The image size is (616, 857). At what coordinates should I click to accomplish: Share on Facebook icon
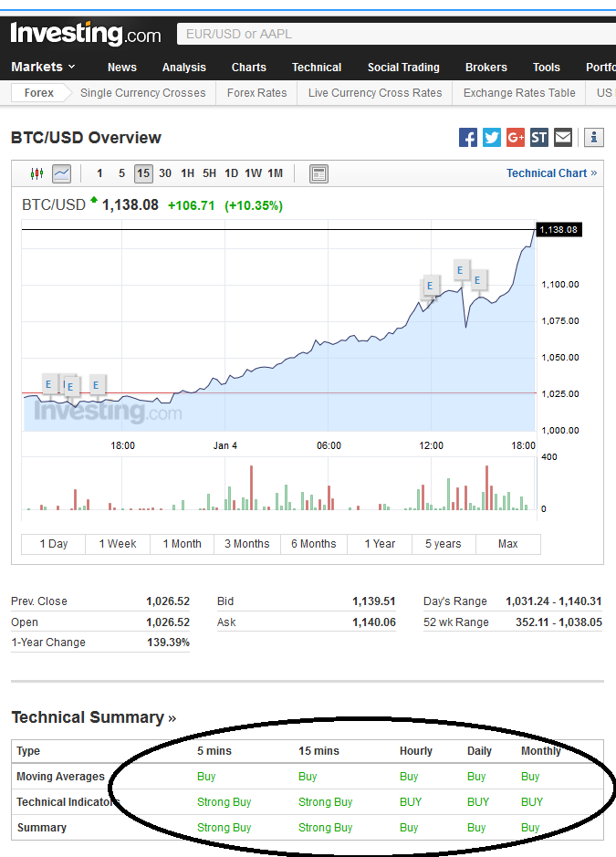click(x=468, y=137)
